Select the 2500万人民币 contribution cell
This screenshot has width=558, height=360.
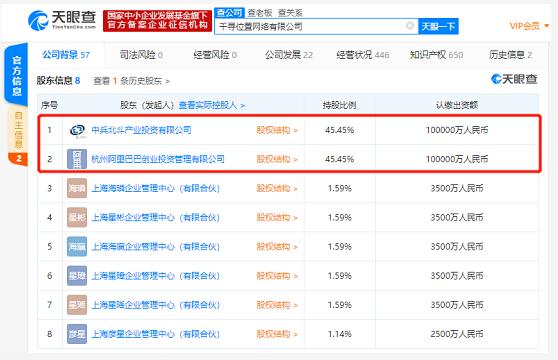[457, 334]
